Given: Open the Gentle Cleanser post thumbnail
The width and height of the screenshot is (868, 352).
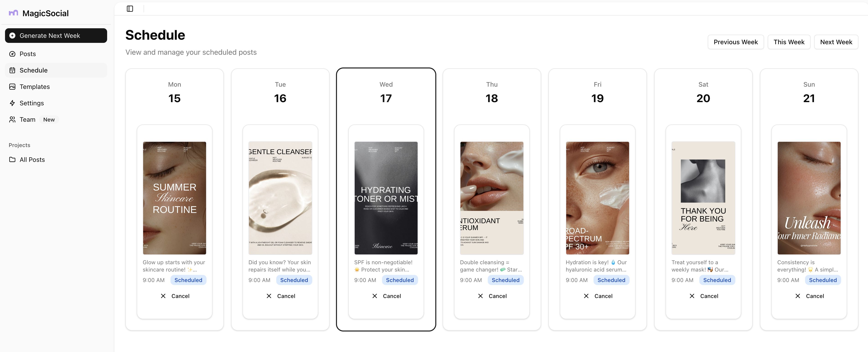Looking at the screenshot, I should [x=280, y=198].
